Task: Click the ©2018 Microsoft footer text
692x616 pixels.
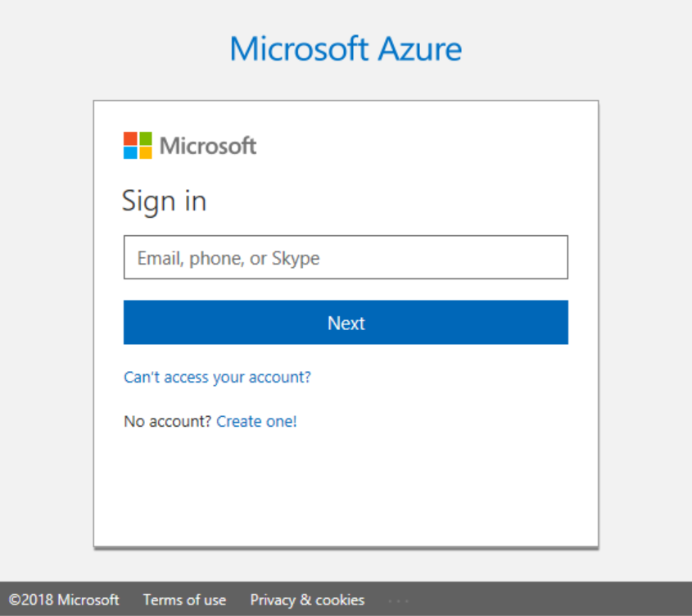Action: [64, 600]
